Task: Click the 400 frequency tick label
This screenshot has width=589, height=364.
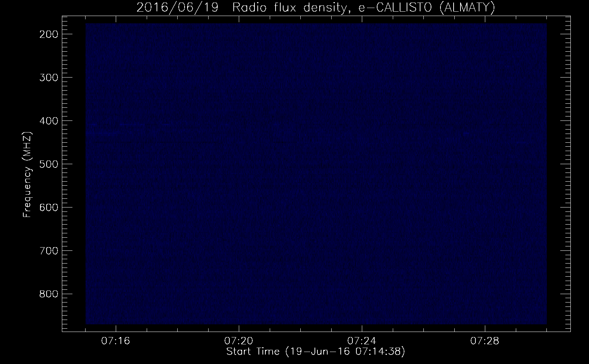Action: point(48,120)
